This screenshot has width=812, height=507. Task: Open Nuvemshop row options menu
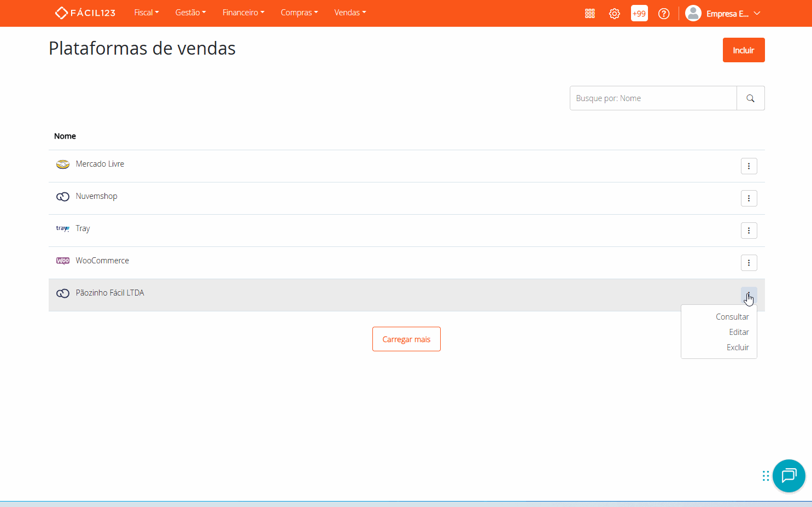[x=749, y=198]
